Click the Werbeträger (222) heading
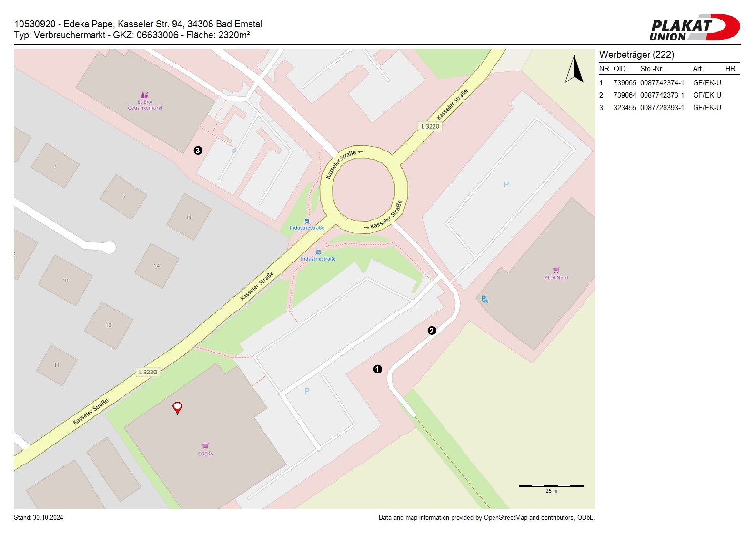Image resolution: width=756 pixels, height=535 pixels. 636,55
